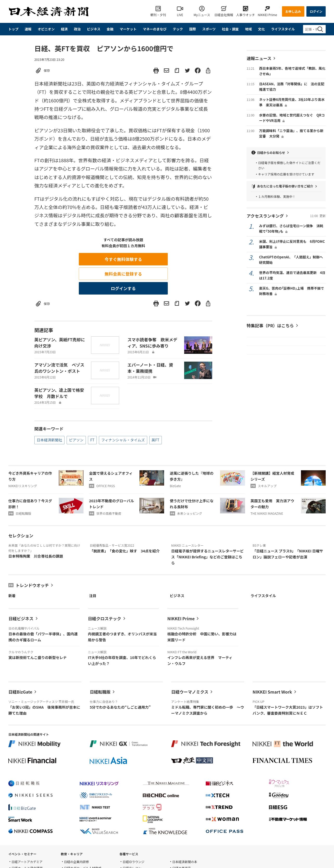Screen dimensions: 334x868
Task: Go to homepage via 日本経済新聞 logo
Action: 49,11
